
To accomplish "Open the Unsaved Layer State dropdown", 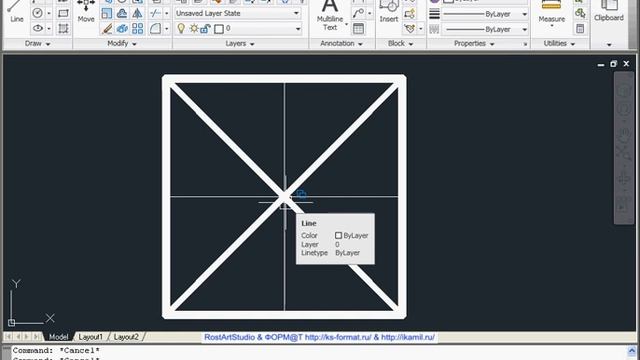I will coord(238,13).
